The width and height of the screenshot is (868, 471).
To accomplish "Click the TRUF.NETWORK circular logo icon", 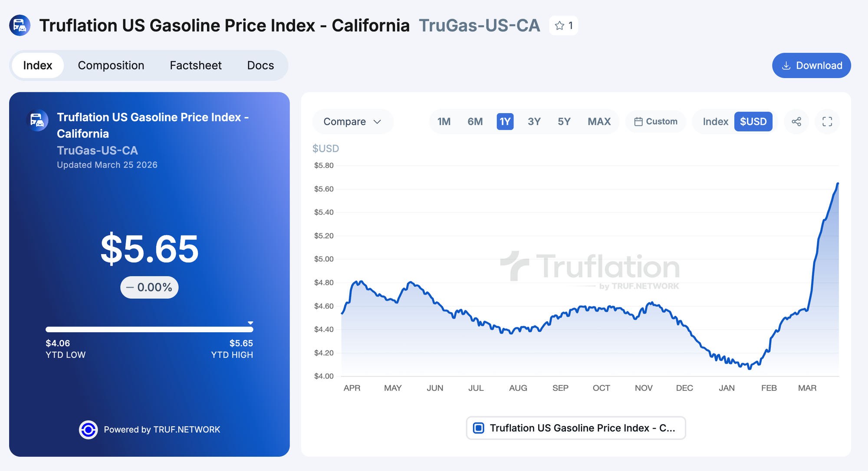I will pos(88,430).
